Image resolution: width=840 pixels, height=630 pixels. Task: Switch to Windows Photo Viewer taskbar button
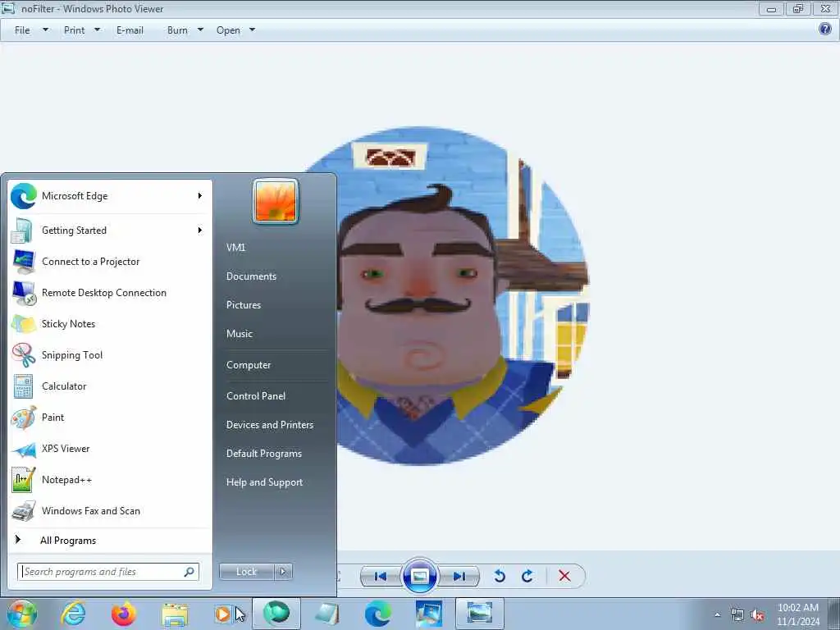click(x=479, y=614)
